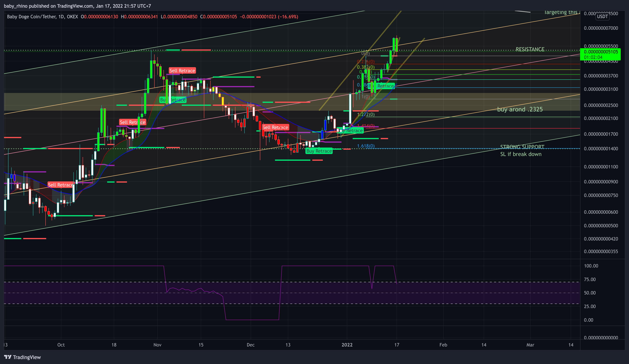Click the current price label 0.000000005105
Screen dimensions: 629x364
(601, 52)
